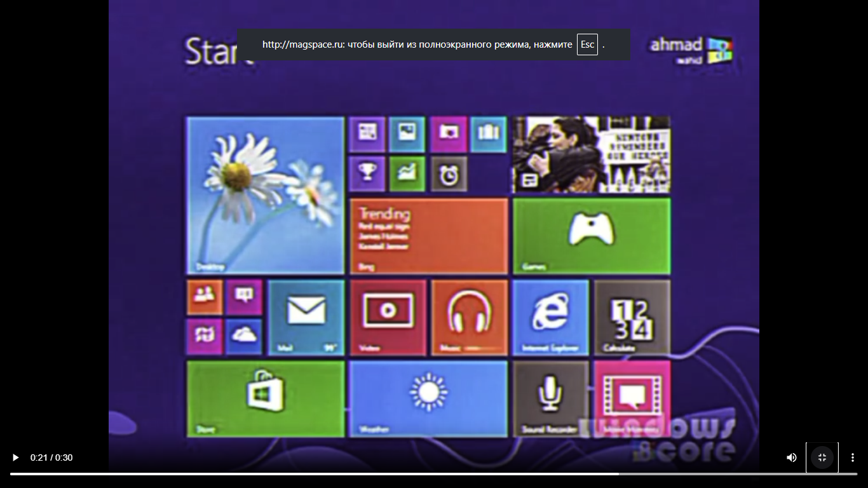Click the Esc key hint in notification

coord(587,44)
